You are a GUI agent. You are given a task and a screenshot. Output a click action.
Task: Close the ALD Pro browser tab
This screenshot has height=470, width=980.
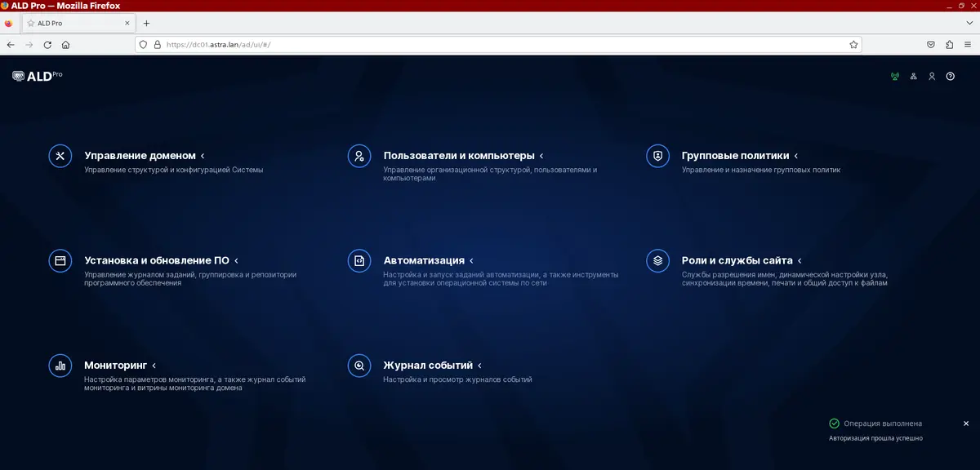click(127, 24)
